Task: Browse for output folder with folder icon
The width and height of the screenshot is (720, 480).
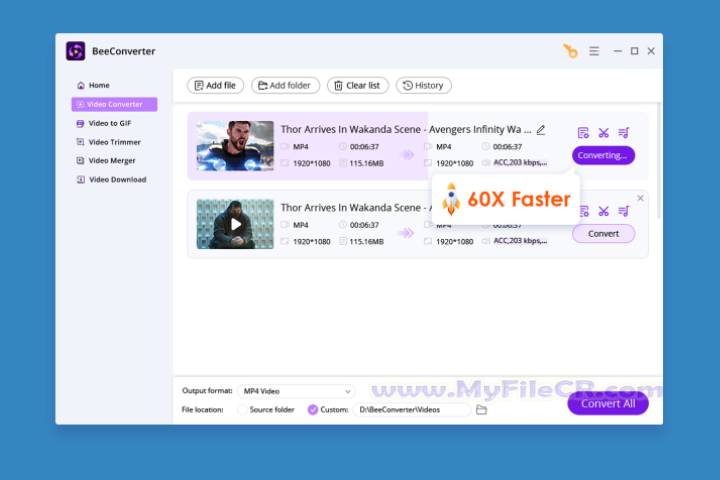Action: pos(481,410)
